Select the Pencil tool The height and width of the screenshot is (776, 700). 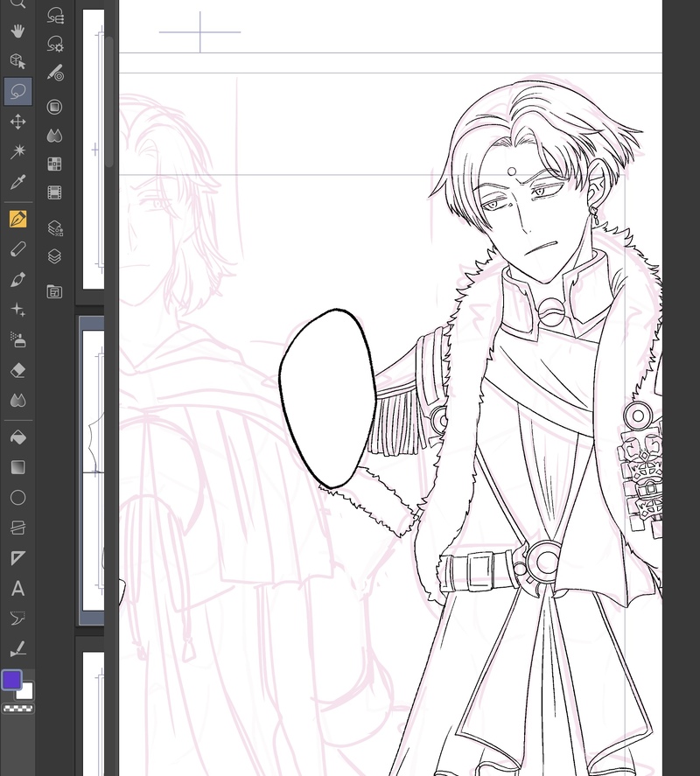(x=17, y=249)
